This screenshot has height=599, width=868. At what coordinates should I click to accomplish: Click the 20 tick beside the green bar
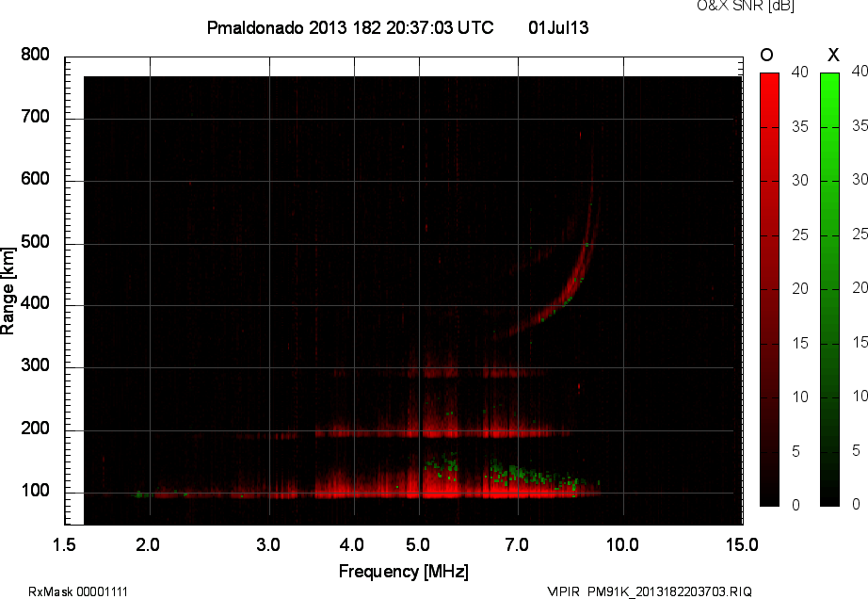coord(858,288)
